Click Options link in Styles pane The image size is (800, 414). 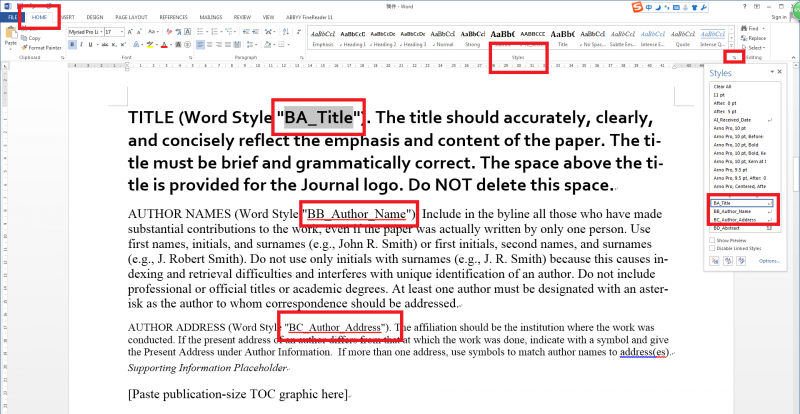pyautogui.click(x=769, y=261)
